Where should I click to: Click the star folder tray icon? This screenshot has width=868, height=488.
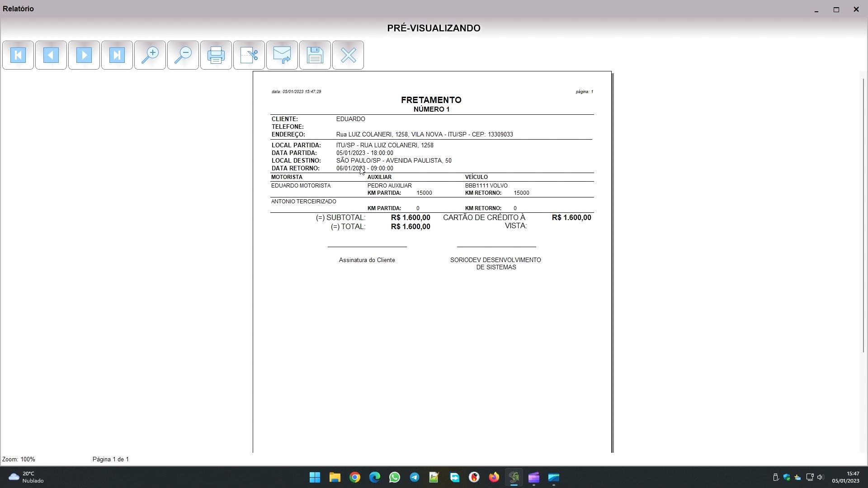(x=798, y=477)
